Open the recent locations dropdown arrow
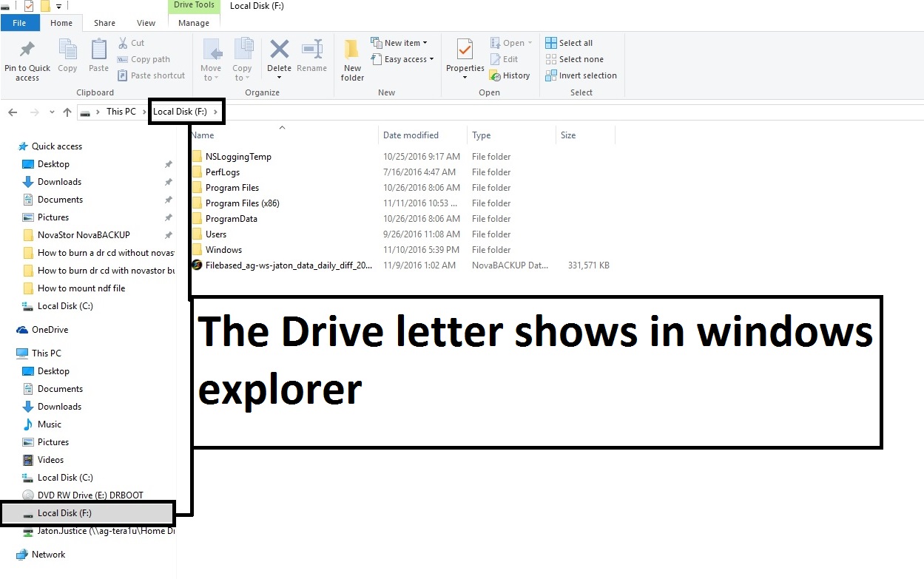 [x=52, y=112]
